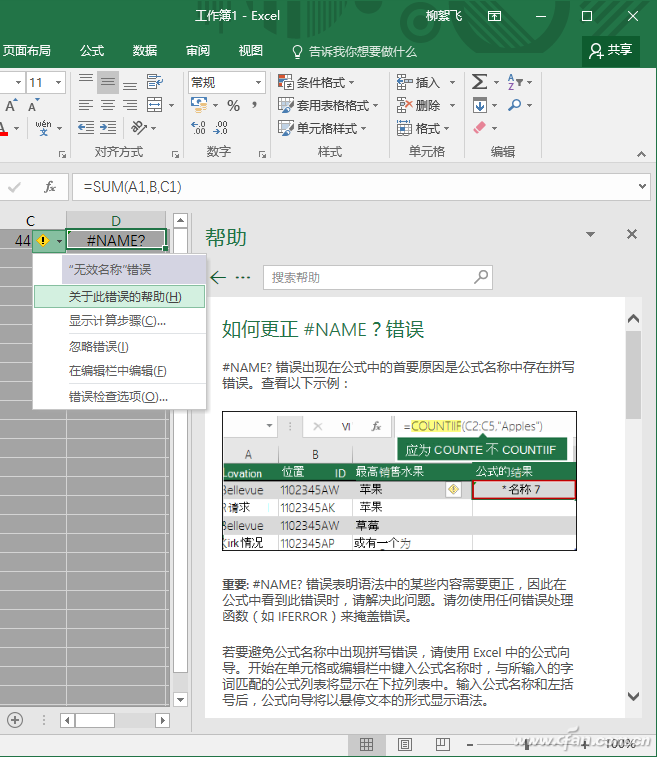Switch to Page Break Preview in the status bar

[x=443, y=744]
